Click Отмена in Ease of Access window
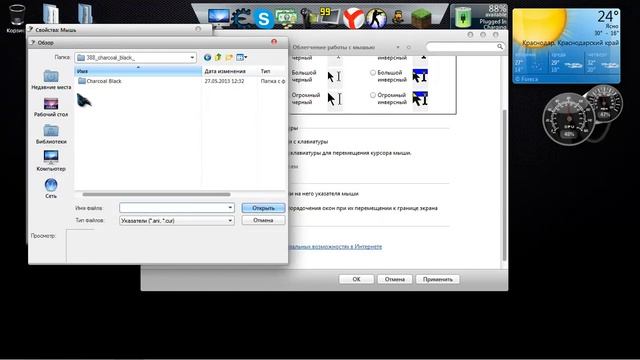The height and width of the screenshot is (360, 640). pos(395,279)
